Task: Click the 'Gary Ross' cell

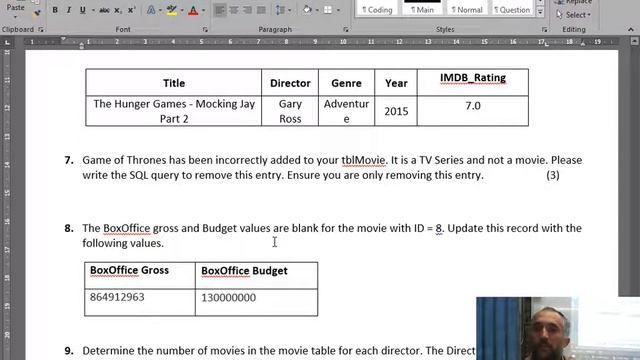Action: coord(290,111)
